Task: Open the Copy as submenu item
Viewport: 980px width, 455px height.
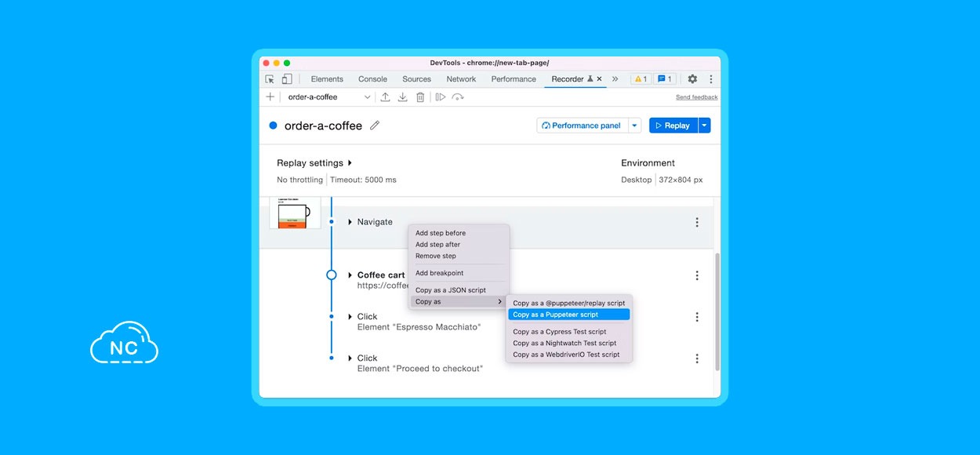Action: (x=459, y=302)
